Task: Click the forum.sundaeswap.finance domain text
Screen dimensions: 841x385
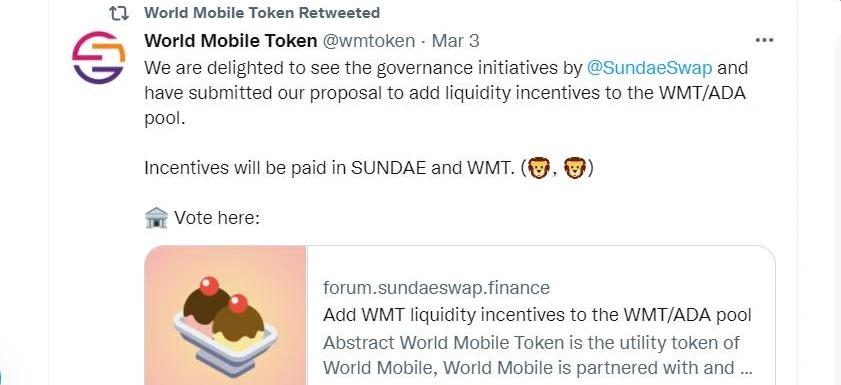Action: pyautogui.click(x=436, y=288)
